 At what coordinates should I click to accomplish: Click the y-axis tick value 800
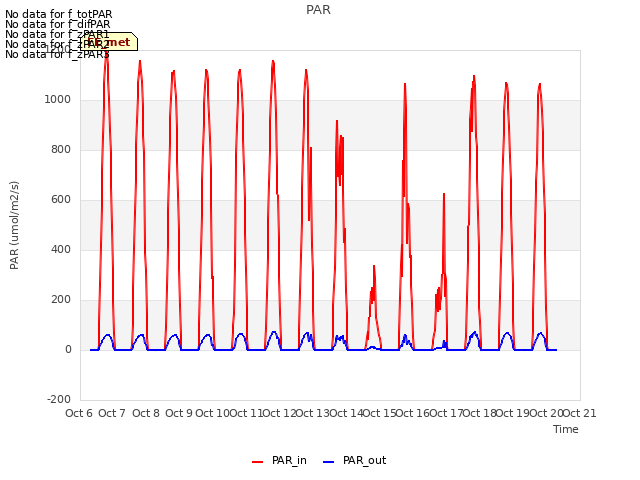point(61,149)
